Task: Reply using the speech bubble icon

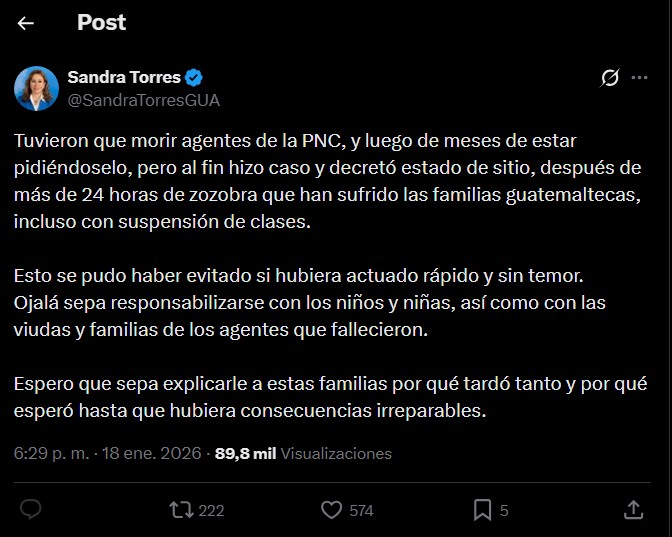Action: [31, 510]
